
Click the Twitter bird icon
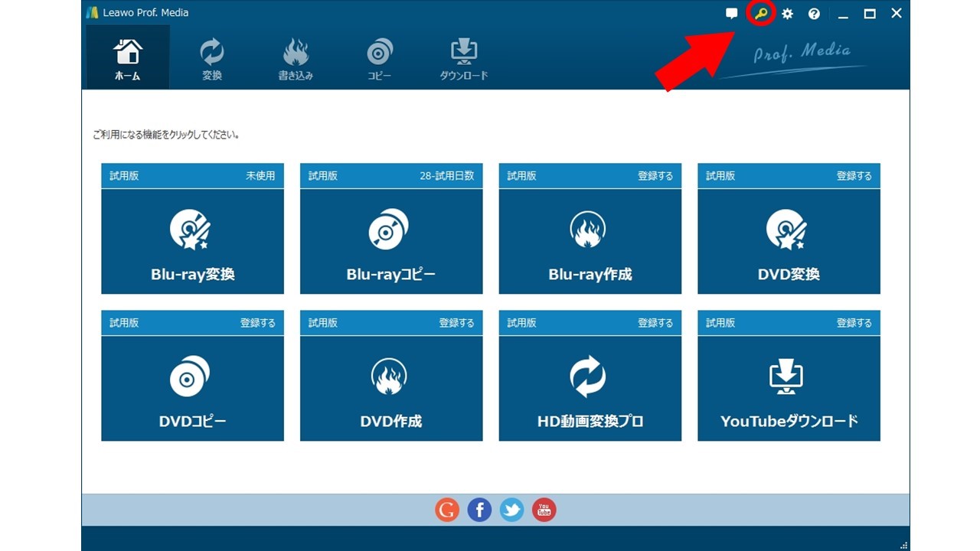pos(511,510)
